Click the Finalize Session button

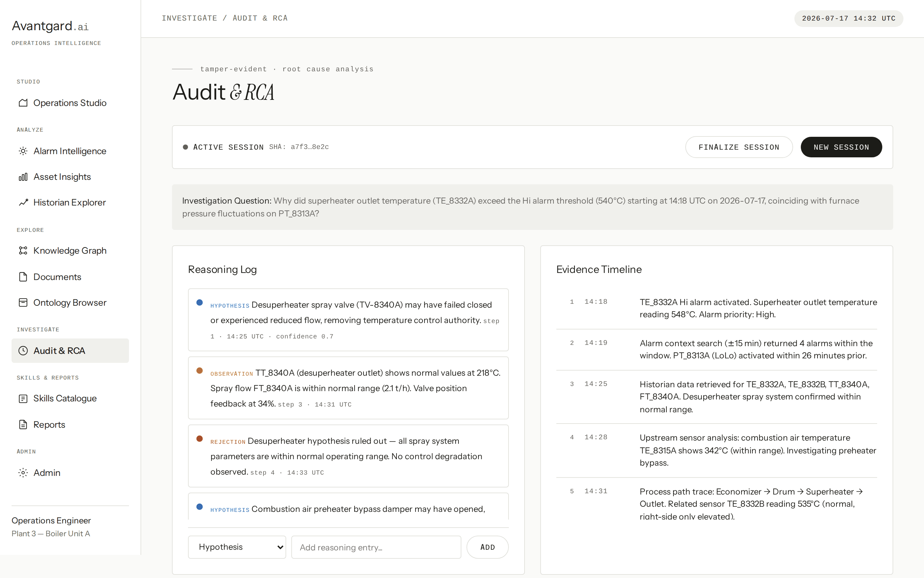(x=739, y=147)
